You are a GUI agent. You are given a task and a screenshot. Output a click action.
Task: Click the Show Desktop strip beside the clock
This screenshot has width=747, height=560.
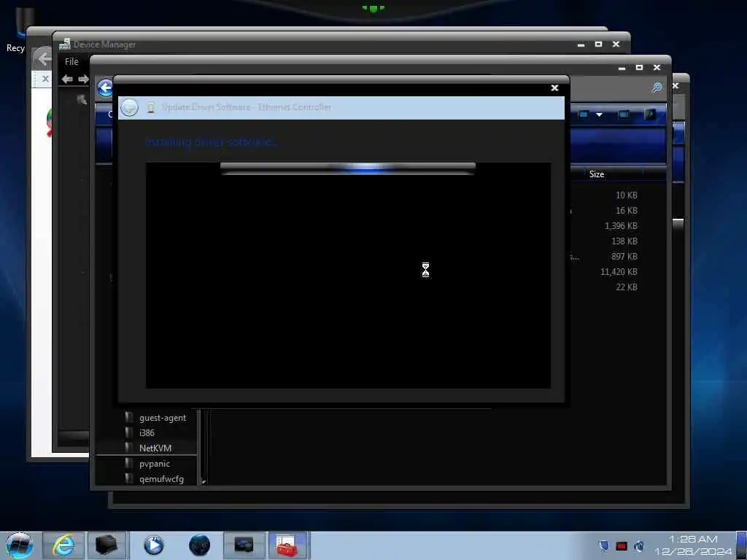pyautogui.click(x=742, y=545)
